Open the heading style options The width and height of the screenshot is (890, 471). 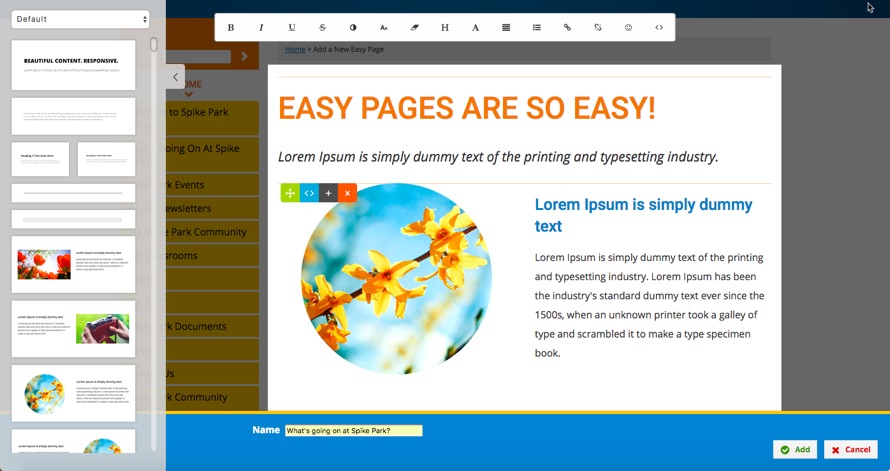point(445,28)
